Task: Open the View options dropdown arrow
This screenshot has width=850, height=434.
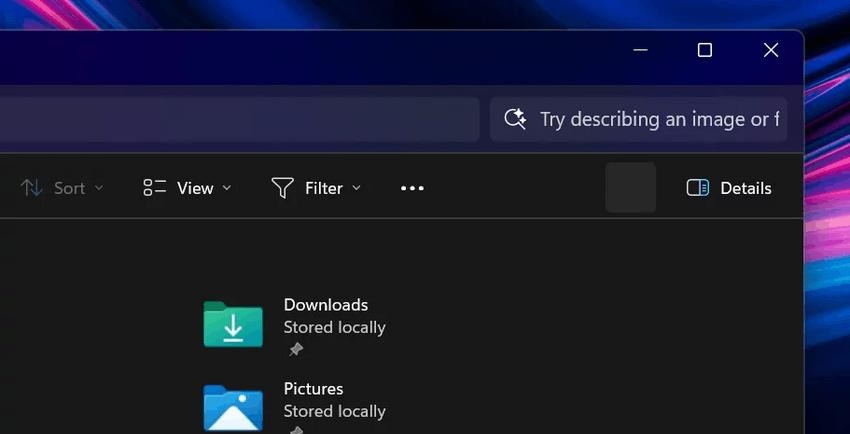Action: [x=226, y=188]
